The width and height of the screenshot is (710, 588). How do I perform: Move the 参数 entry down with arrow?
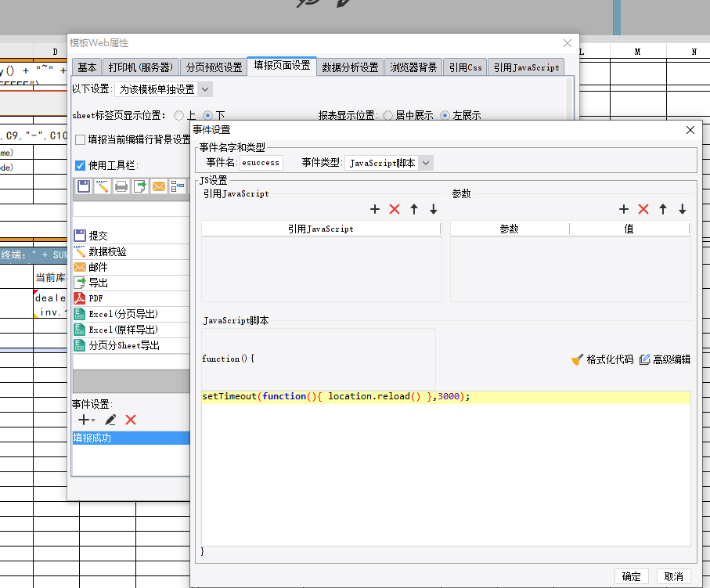683,209
